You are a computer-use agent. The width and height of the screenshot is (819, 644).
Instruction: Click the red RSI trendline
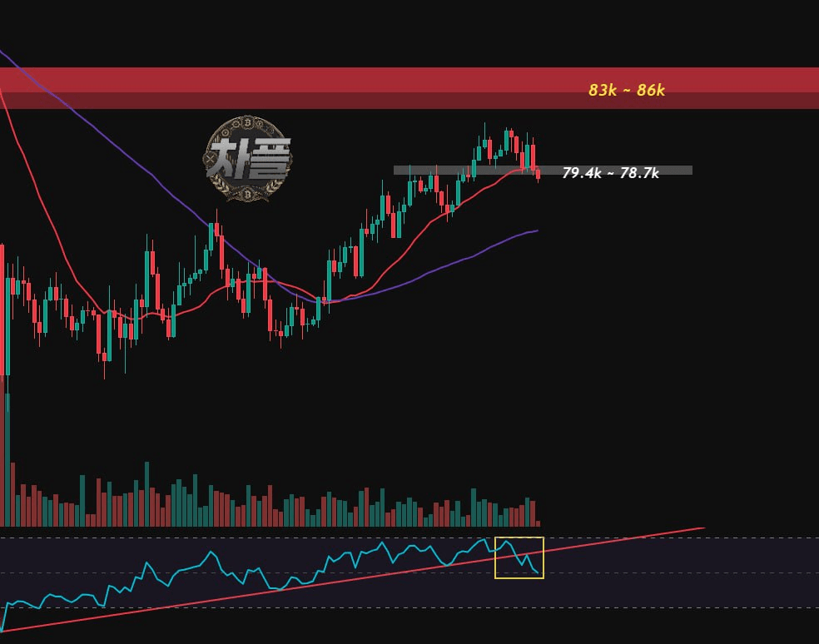353,579
